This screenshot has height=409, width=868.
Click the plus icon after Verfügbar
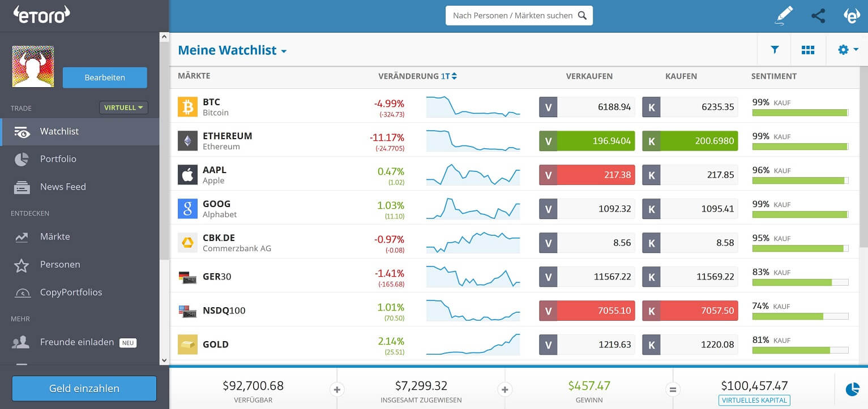click(x=337, y=389)
